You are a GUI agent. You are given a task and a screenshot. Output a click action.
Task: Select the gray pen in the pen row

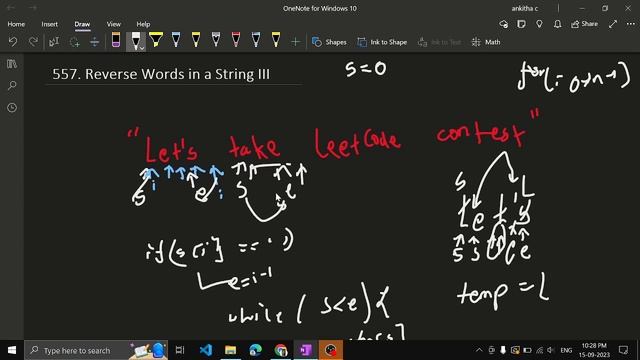[216, 40]
